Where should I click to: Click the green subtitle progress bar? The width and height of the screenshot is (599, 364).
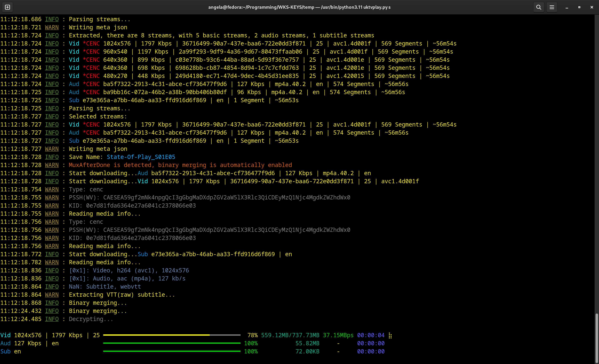pyautogui.click(x=172, y=351)
